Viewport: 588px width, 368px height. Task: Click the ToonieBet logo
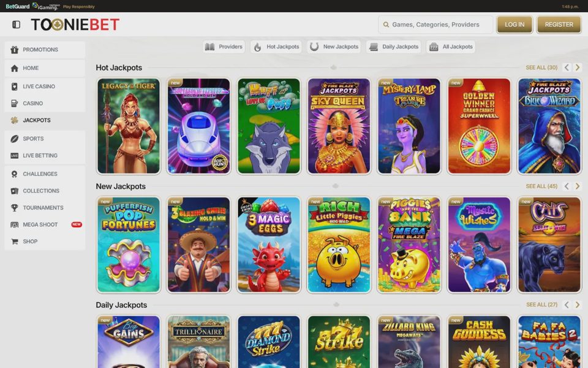point(75,25)
